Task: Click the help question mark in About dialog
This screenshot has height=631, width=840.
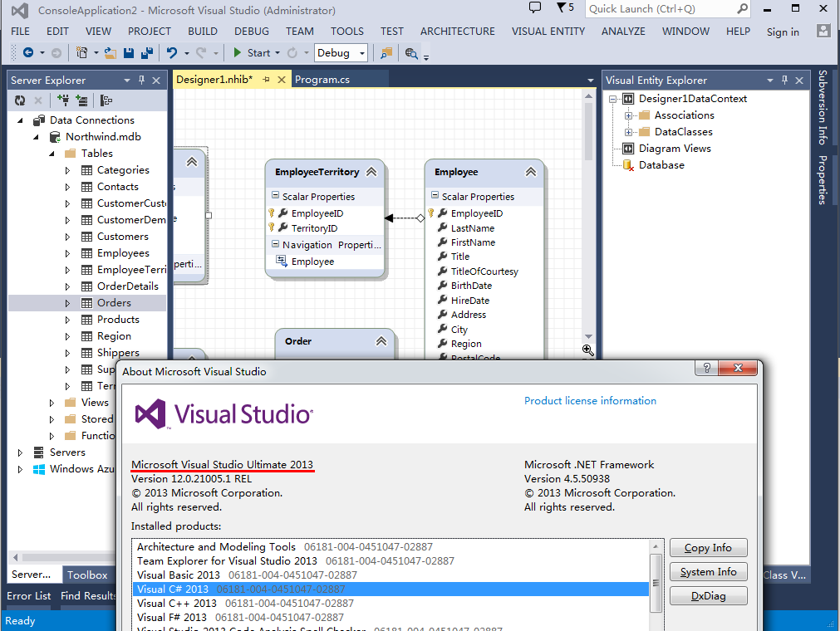Action: point(706,368)
